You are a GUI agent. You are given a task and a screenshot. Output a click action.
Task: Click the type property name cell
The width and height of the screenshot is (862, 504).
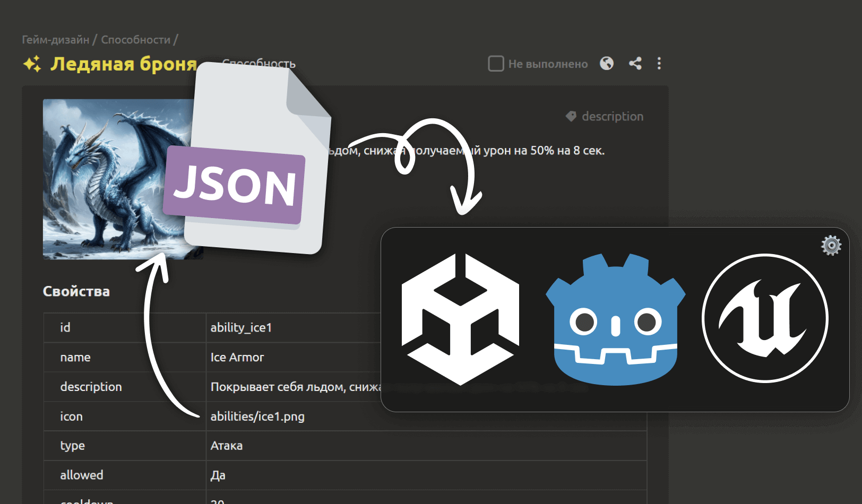tap(125, 446)
